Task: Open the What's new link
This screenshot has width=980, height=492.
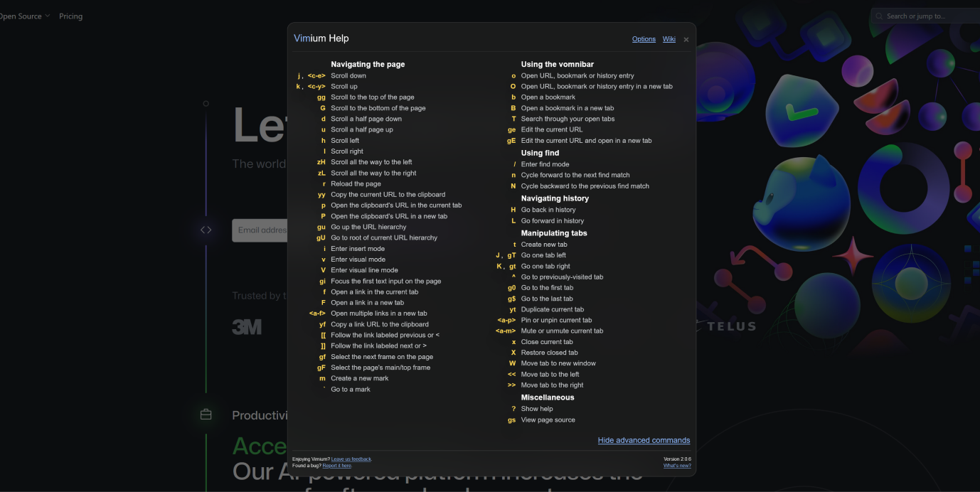Action: [677, 466]
